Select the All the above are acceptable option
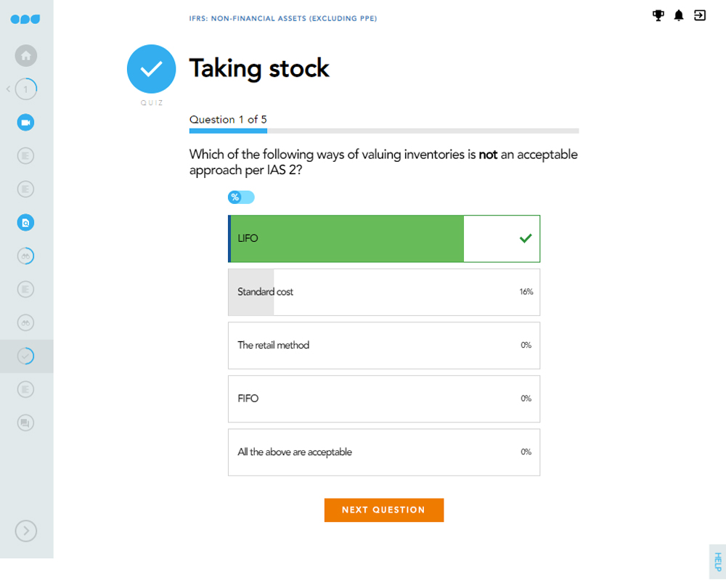The height and width of the screenshot is (588, 726). pos(383,452)
